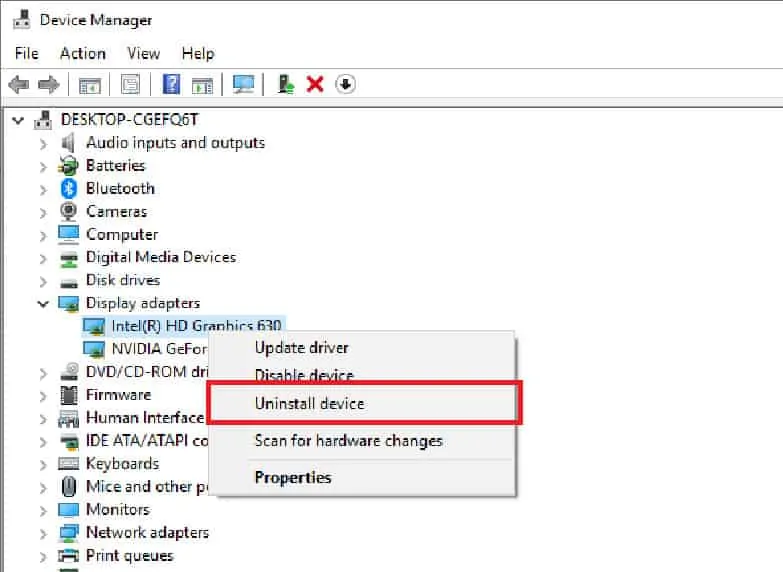Click the Audio inputs and outputs speaker icon
The image size is (783, 572).
point(68,143)
